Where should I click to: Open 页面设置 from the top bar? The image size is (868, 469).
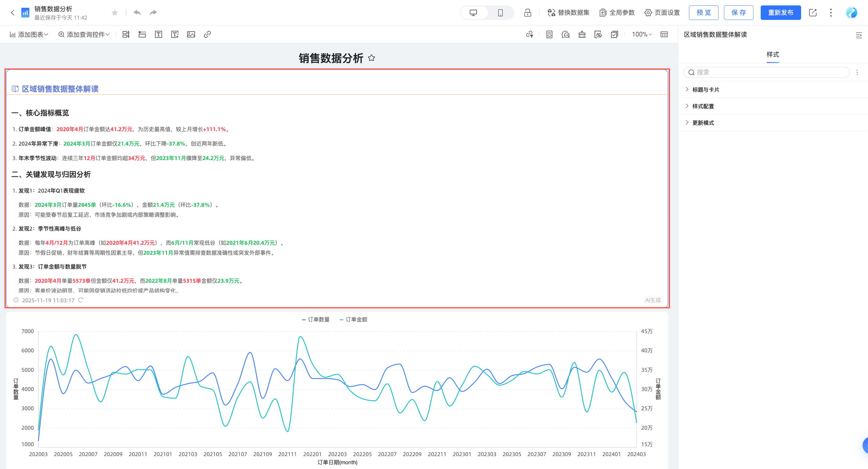[x=662, y=12]
